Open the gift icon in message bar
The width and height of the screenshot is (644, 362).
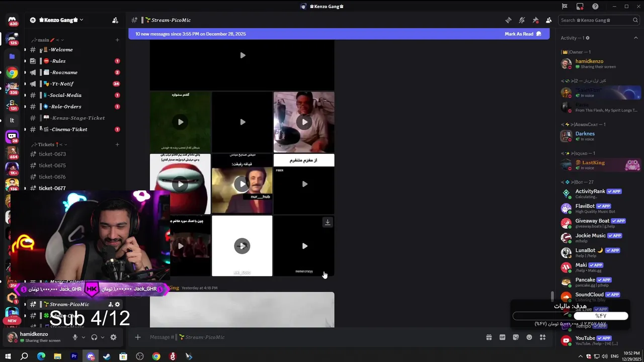(489, 337)
